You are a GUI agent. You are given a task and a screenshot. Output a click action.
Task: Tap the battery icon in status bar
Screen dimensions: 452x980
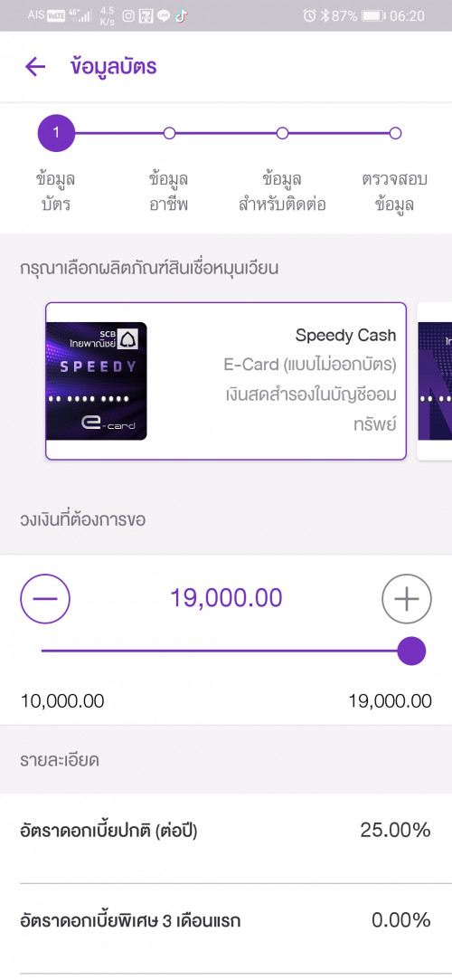(373, 16)
